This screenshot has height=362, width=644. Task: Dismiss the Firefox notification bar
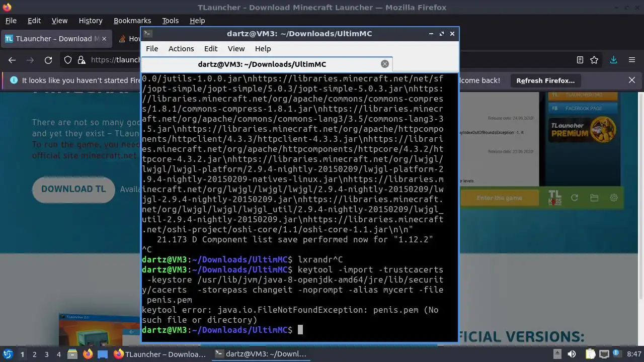(x=632, y=80)
